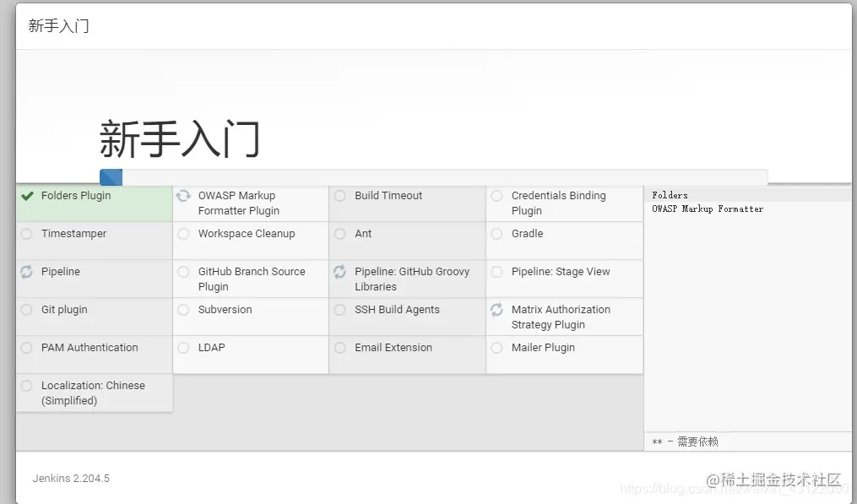The image size is (857, 504).
Task: Click the "Pipeline: Stage View" label
Action: [561, 272]
